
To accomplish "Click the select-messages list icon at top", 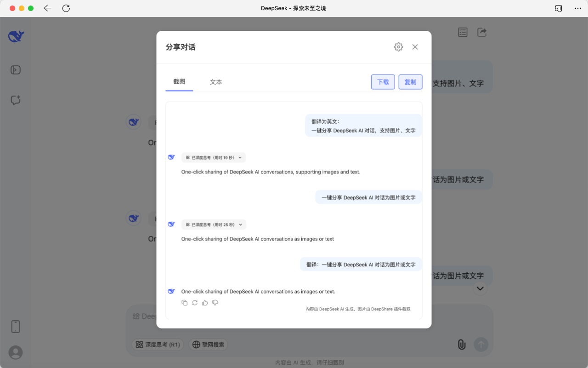I will [x=463, y=32].
